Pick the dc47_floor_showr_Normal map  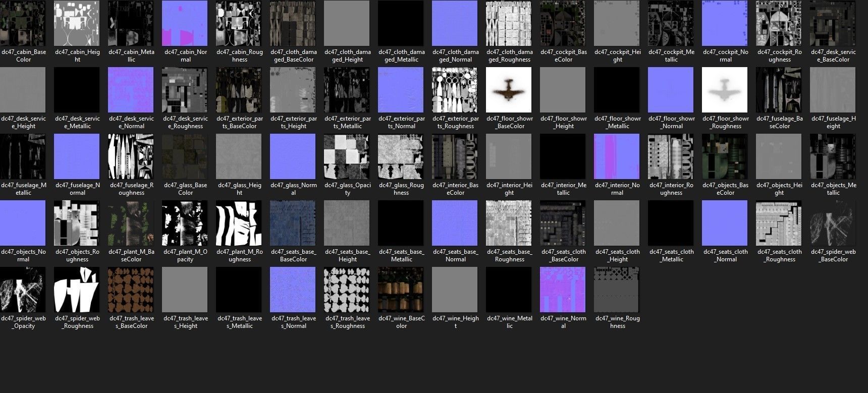(671, 90)
